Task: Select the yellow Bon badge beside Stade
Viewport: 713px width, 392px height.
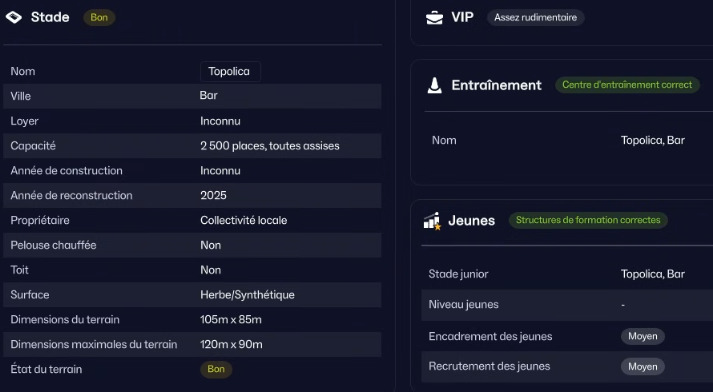Action: click(x=99, y=17)
